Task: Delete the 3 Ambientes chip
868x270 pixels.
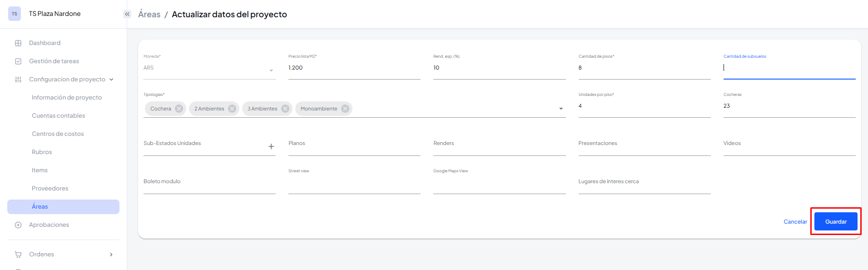Action: coord(285,109)
